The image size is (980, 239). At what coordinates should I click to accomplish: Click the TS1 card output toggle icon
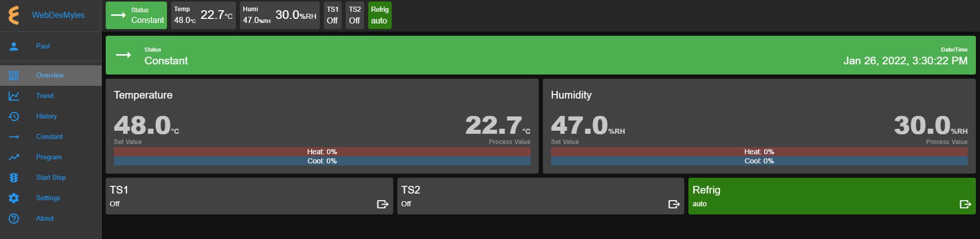tap(383, 204)
